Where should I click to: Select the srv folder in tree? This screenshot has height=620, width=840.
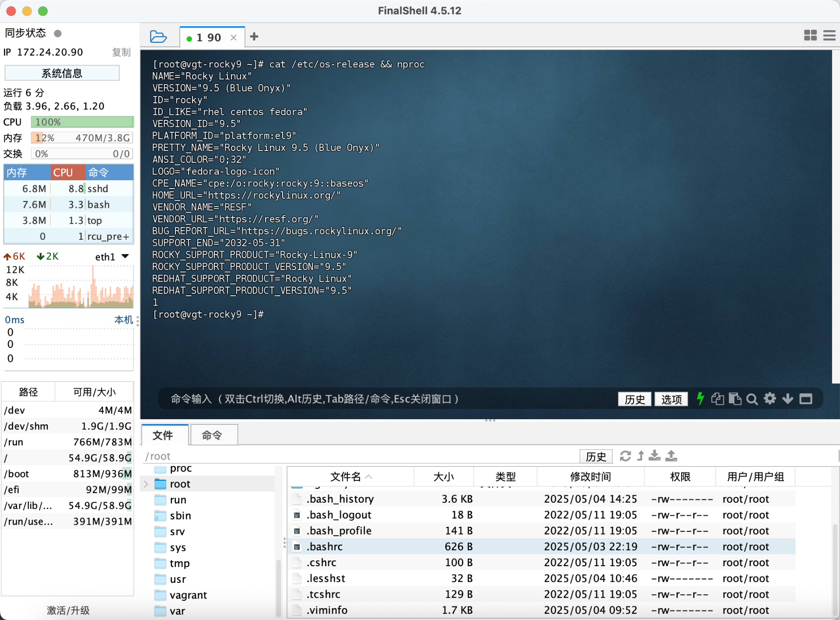coord(177,531)
